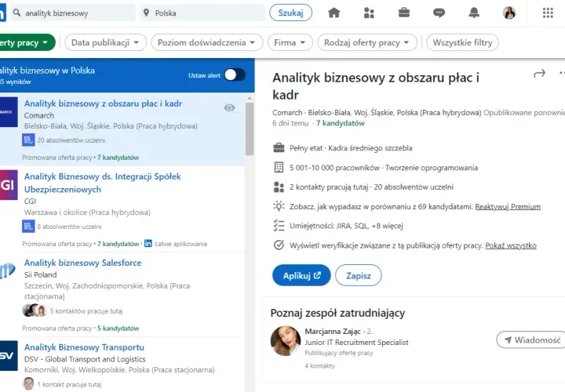Screen dimensions: 565x392
Task: Click the CGI company logo
Action: pyautogui.click(x=9, y=185)
